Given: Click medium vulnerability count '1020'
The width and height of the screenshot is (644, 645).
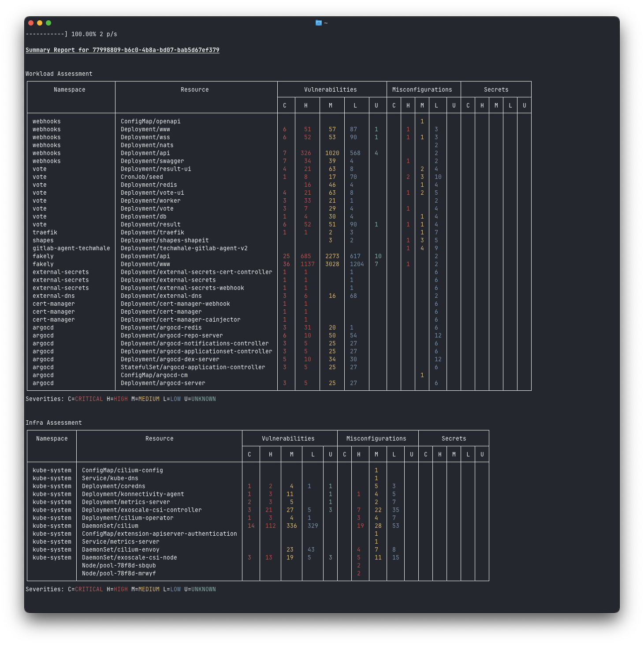Looking at the screenshot, I should [x=332, y=153].
